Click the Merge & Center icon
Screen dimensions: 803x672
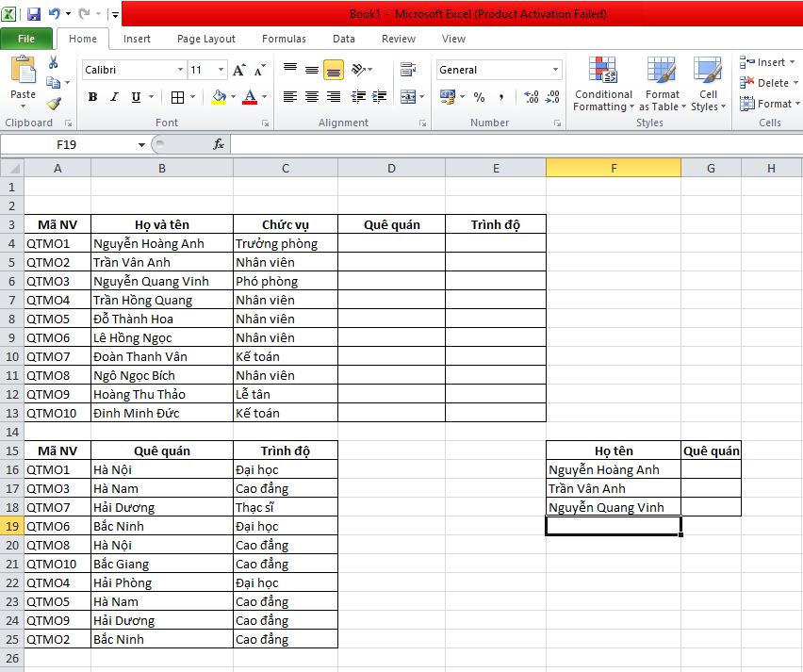coord(408,97)
